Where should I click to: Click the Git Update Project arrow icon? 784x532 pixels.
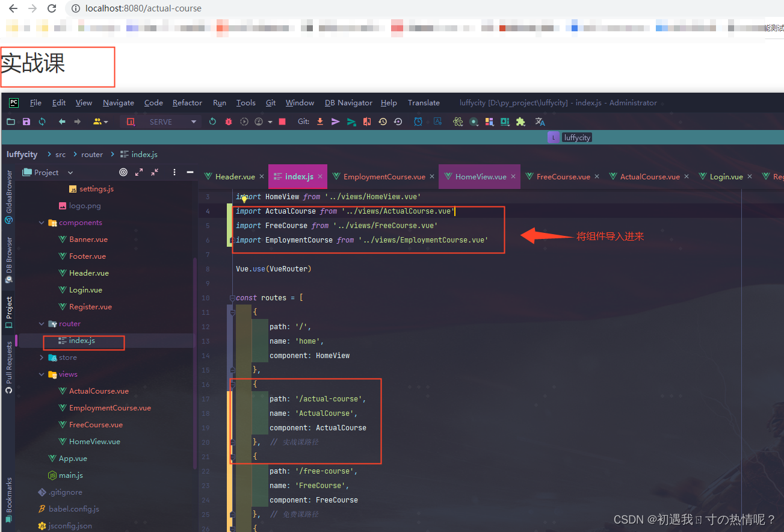(x=320, y=122)
